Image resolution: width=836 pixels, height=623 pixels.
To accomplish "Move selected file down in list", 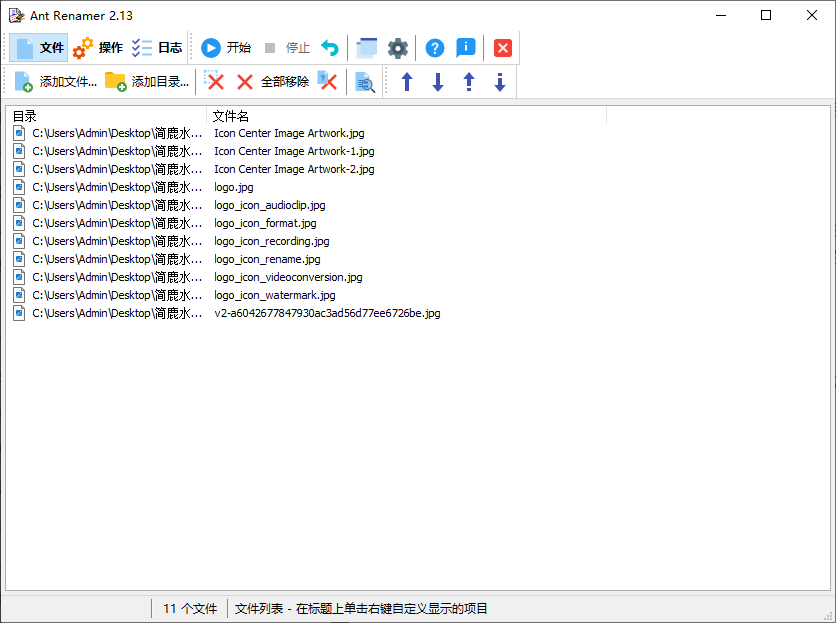I will click(437, 81).
